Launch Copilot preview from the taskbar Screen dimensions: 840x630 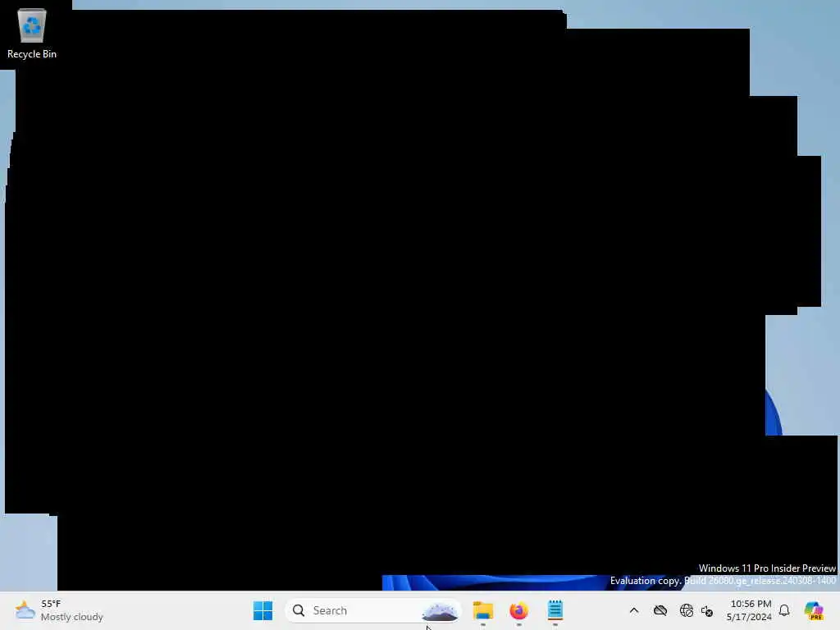pos(814,610)
